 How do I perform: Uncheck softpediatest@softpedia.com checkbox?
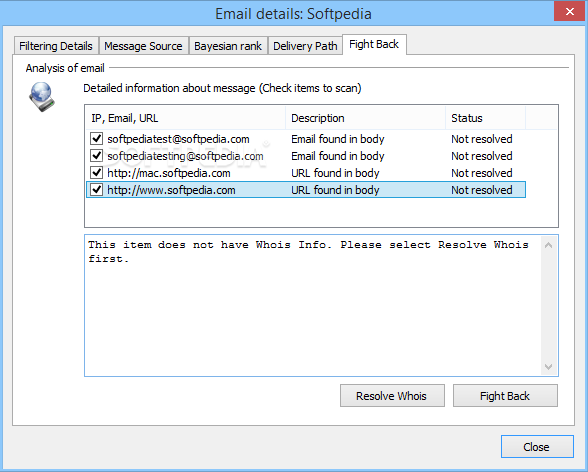(x=96, y=138)
